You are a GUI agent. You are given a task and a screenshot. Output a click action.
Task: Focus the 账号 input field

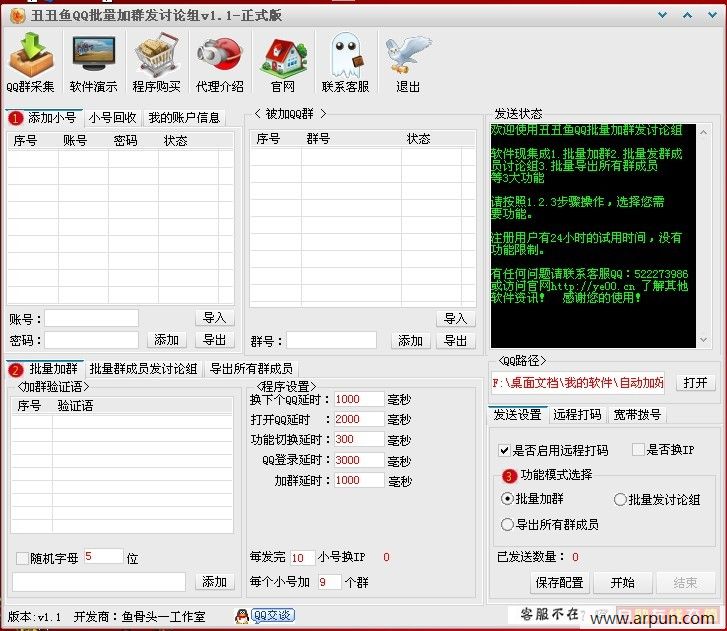click(91, 319)
